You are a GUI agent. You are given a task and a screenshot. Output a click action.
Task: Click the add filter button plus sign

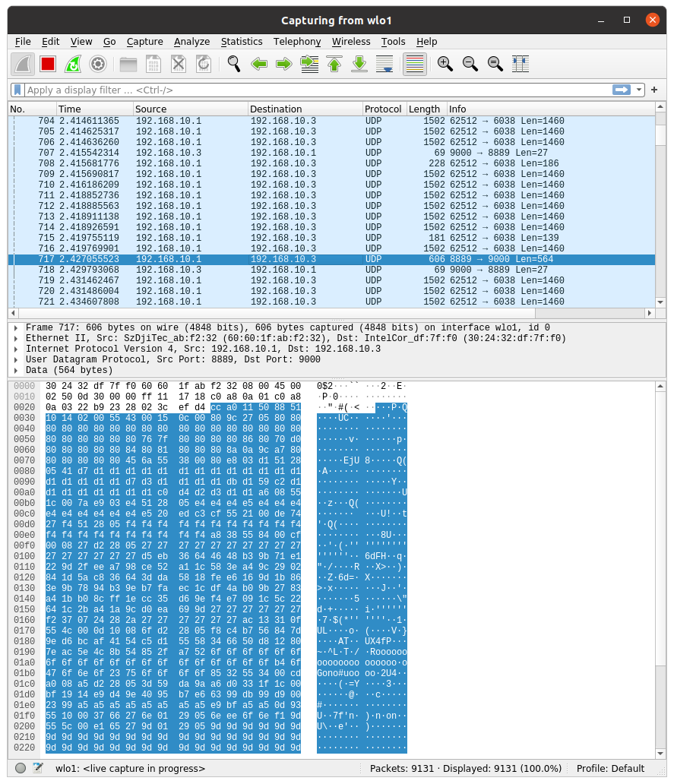[x=654, y=90]
